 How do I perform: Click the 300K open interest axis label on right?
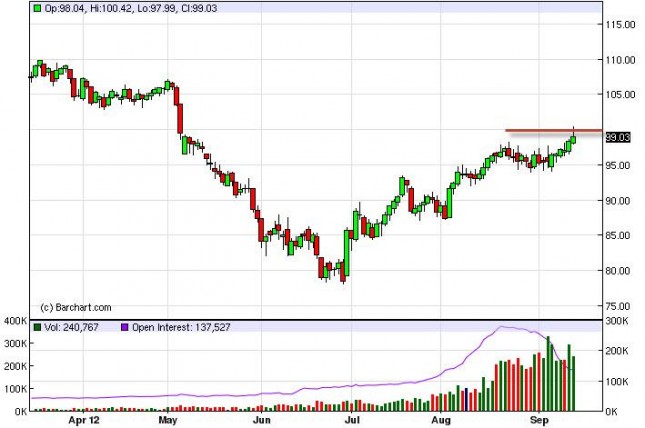click(617, 321)
